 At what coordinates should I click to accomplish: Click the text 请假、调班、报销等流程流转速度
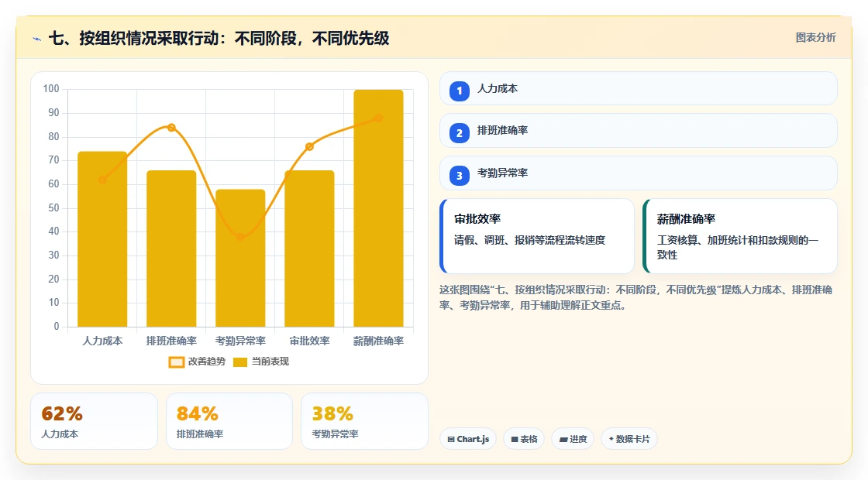pyautogui.click(x=530, y=240)
